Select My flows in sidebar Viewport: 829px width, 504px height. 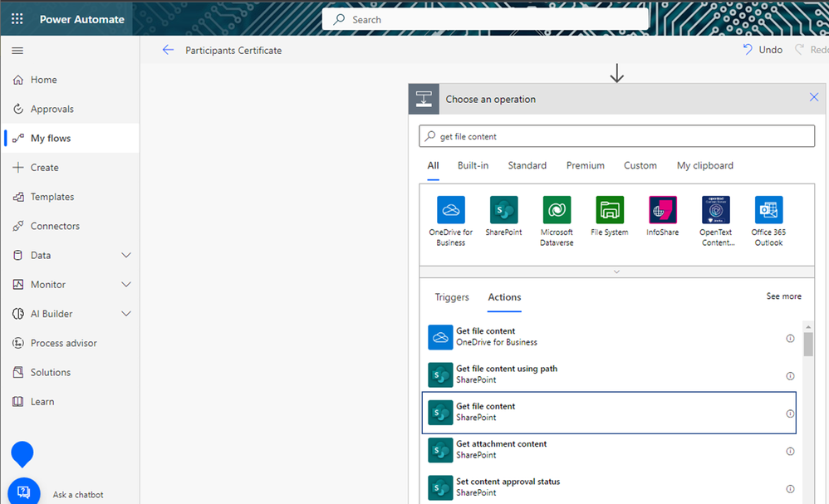pyautogui.click(x=71, y=139)
